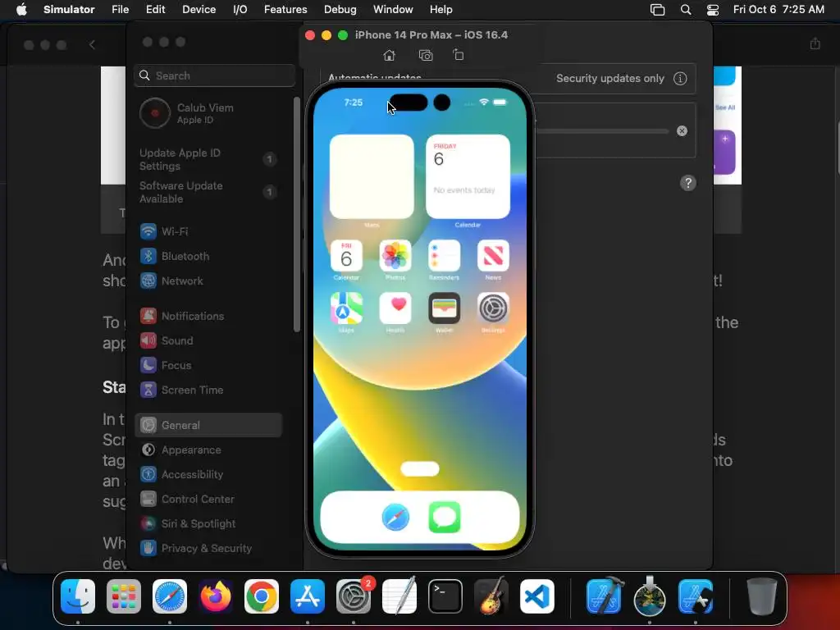The width and height of the screenshot is (840, 630).
Task: Select Focus in System Settings sidebar
Action: [x=208, y=365]
